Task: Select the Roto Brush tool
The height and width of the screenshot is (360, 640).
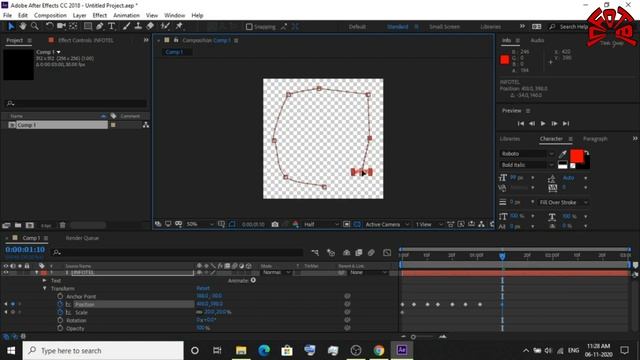Action: point(165,26)
